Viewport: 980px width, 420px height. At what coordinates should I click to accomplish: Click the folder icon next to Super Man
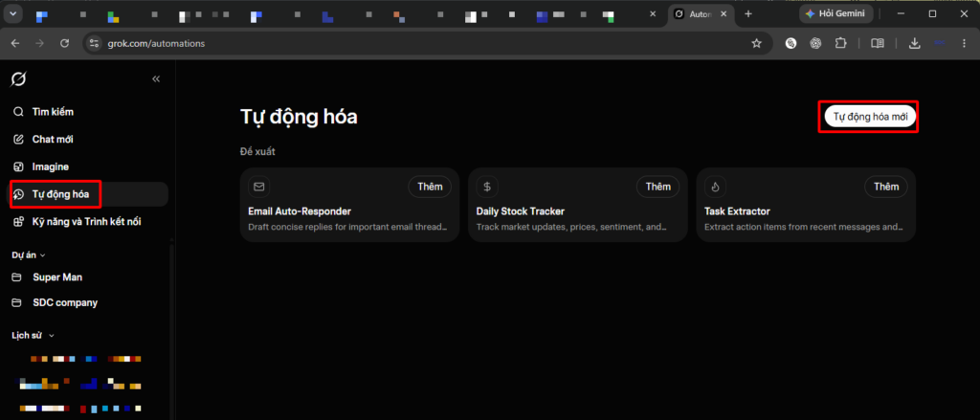pyautogui.click(x=18, y=276)
